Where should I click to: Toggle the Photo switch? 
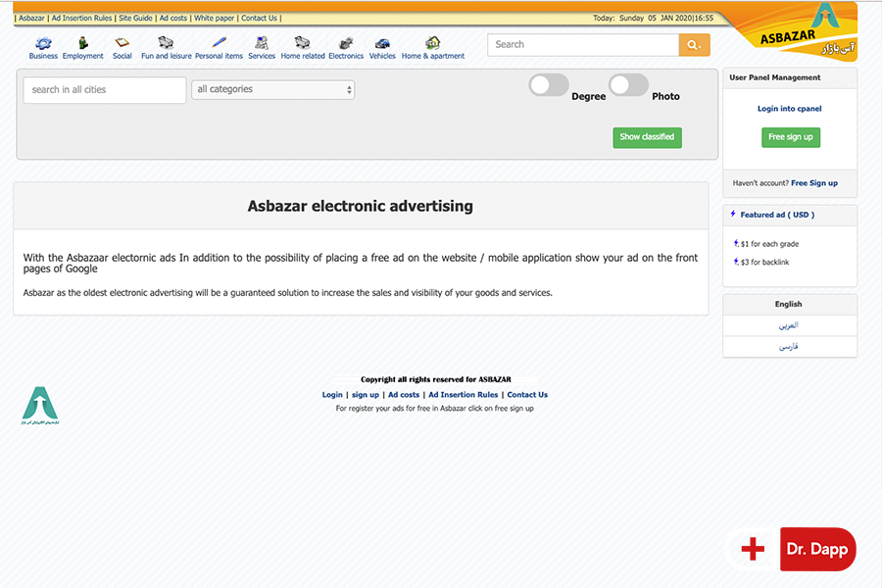click(x=628, y=85)
